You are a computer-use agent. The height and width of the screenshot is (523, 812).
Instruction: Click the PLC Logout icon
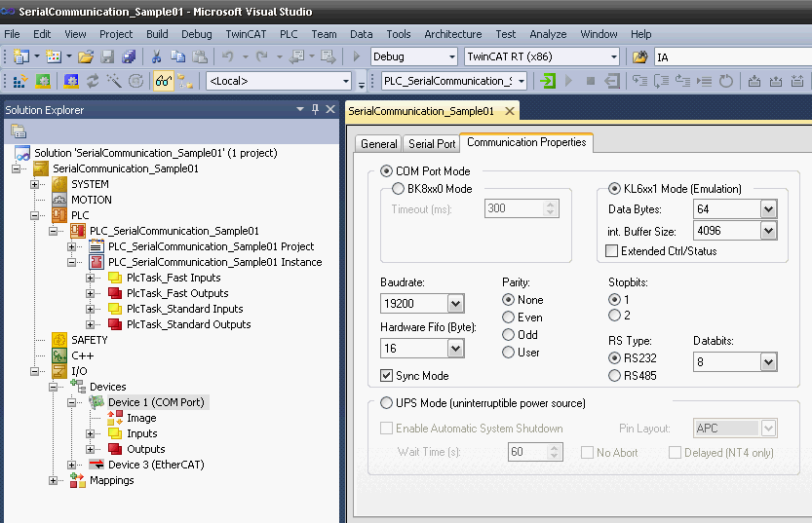612,81
